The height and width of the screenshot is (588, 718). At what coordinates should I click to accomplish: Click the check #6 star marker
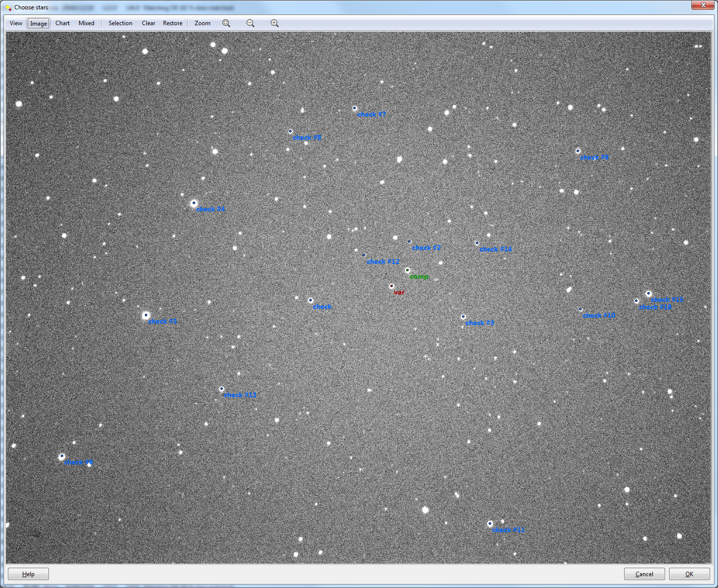(62, 456)
